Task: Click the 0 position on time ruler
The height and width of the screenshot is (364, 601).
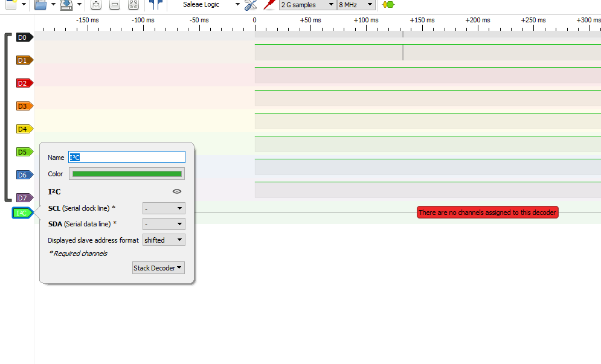Action: point(254,21)
